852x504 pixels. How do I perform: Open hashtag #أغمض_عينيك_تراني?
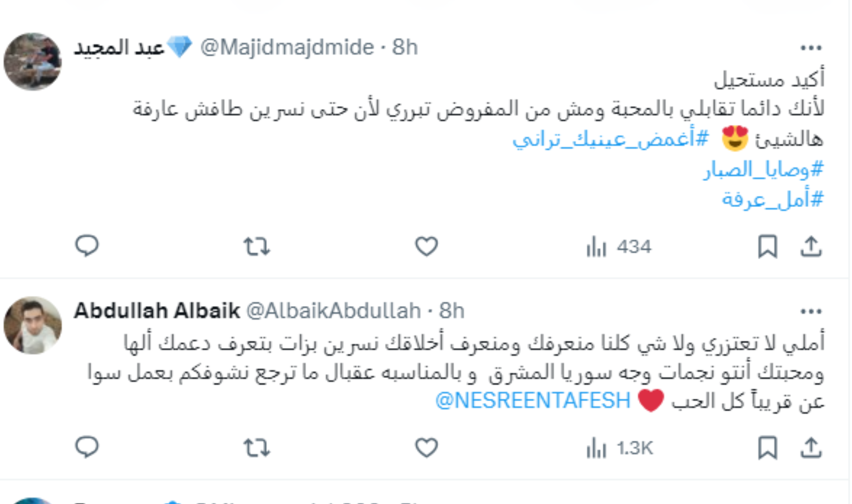pyautogui.click(x=611, y=139)
